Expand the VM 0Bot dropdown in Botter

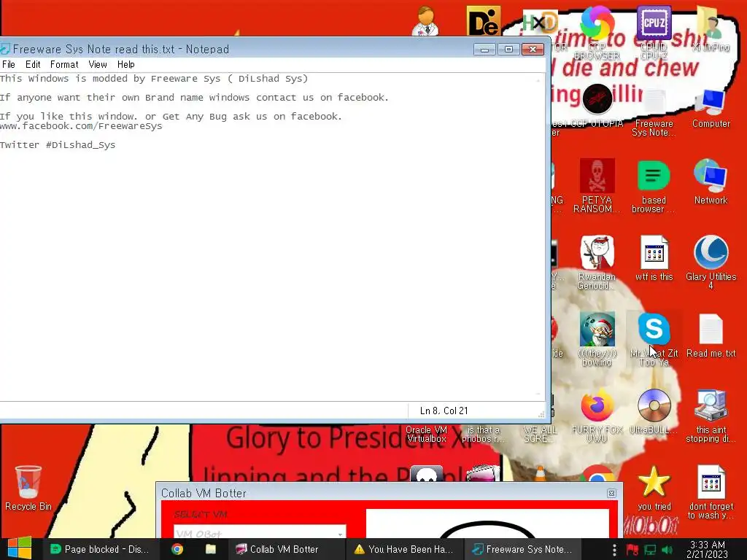(x=340, y=534)
